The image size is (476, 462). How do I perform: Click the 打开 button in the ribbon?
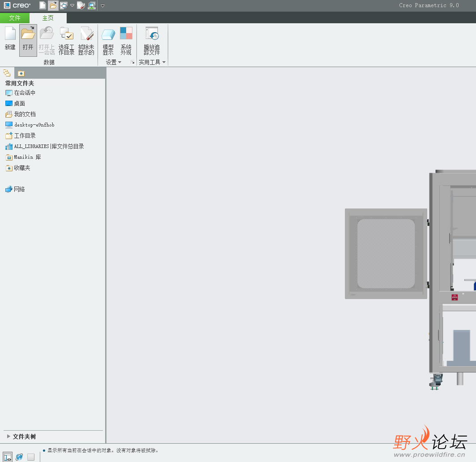click(x=28, y=40)
